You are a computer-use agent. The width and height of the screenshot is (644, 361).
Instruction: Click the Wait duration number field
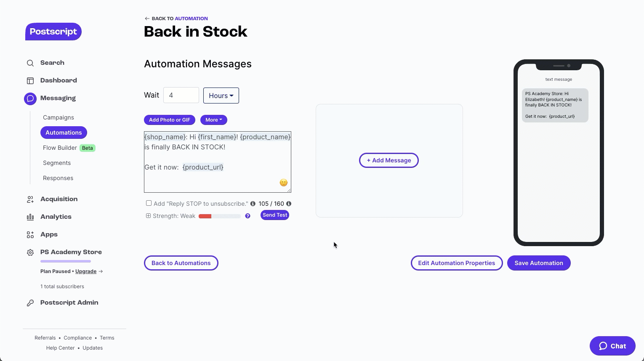tap(181, 96)
